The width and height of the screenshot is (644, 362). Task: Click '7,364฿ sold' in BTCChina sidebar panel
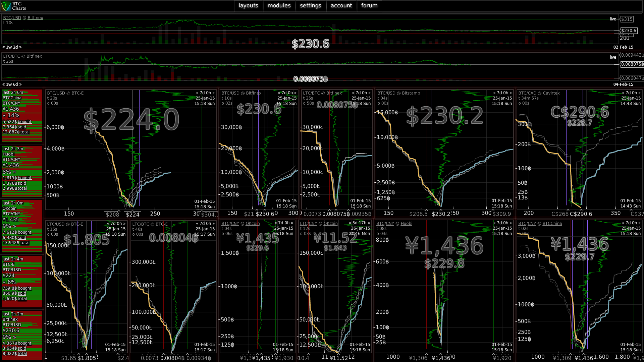(x=14, y=127)
